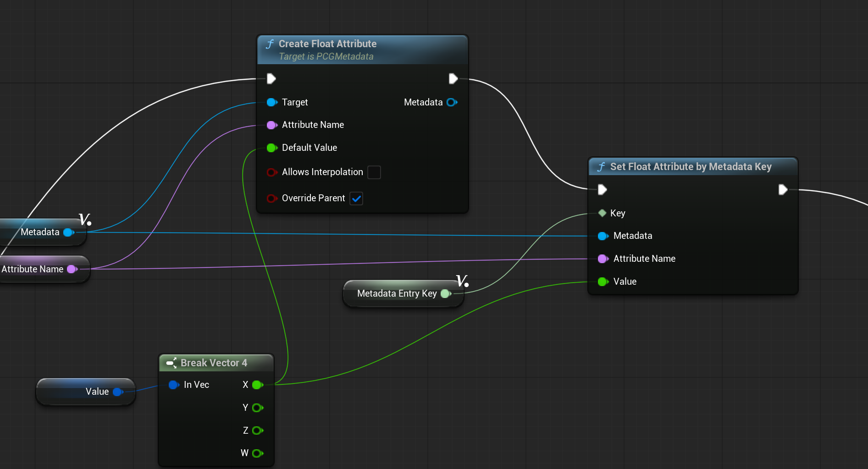Enable the Allows Interpolation checkbox
The width and height of the screenshot is (868, 469).
point(374,172)
